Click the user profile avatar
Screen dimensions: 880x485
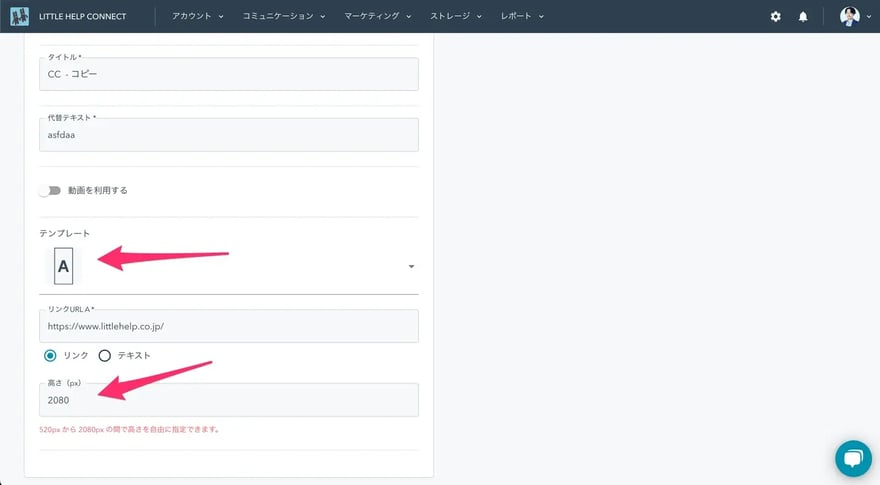click(x=849, y=16)
